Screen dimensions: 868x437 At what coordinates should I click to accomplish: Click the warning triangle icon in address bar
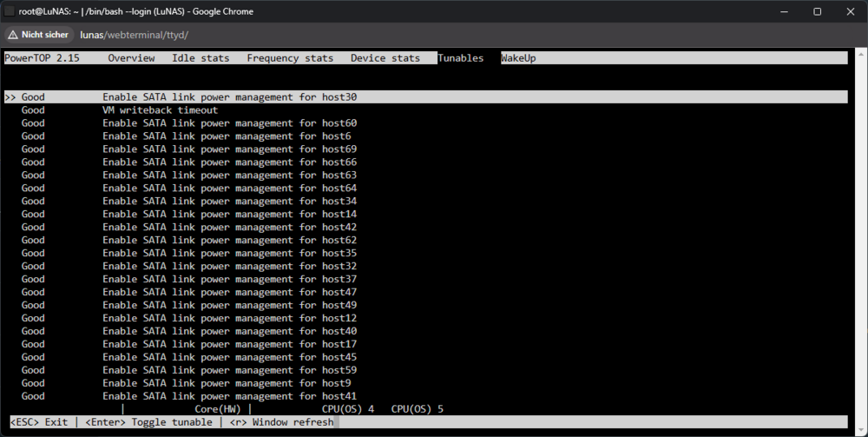coord(13,35)
